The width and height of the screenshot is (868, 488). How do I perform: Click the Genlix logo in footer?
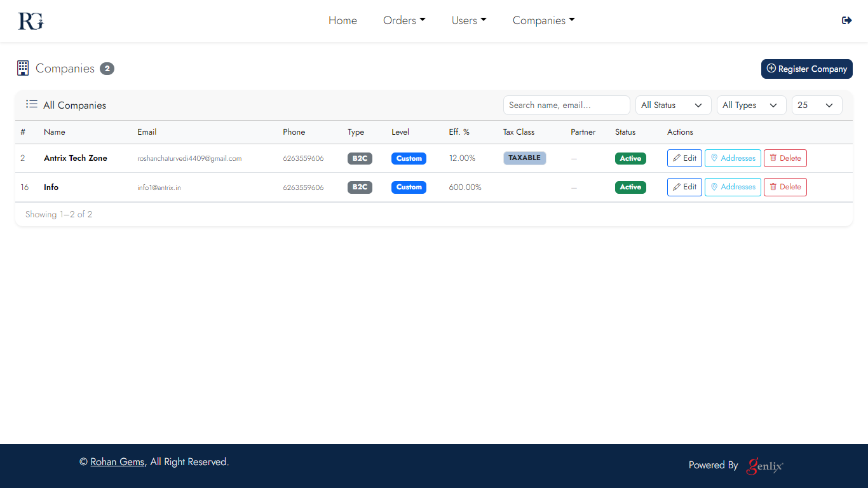(x=765, y=466)
